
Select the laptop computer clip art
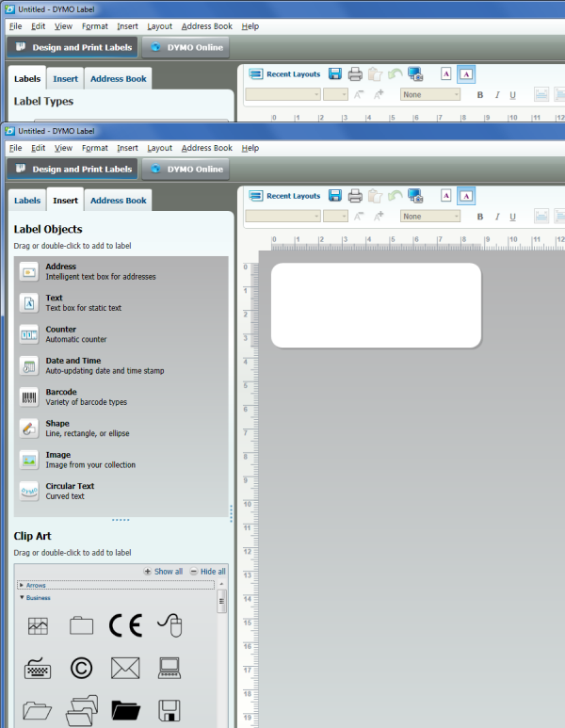pyautogui.click(x=169, y=668)
